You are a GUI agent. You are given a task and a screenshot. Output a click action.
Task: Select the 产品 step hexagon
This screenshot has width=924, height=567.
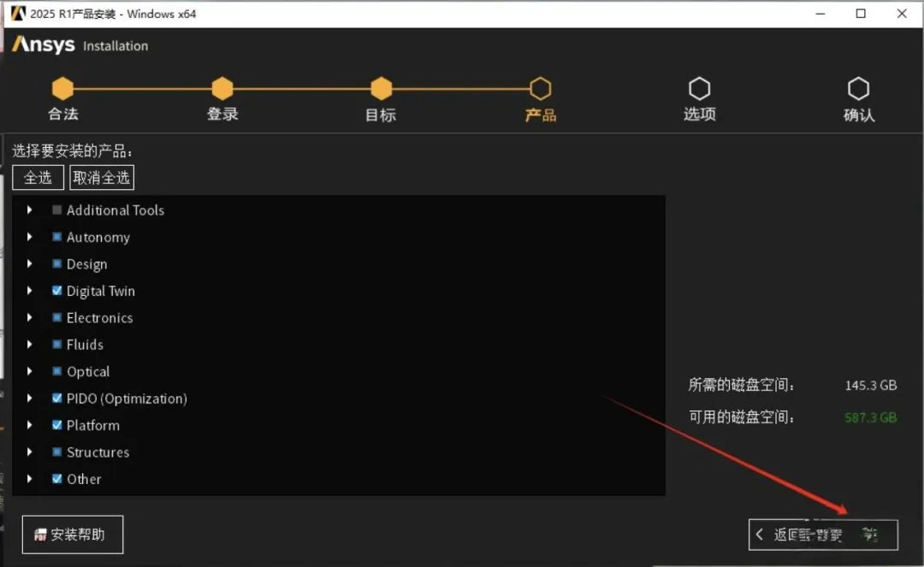click(x=541, y=89)
